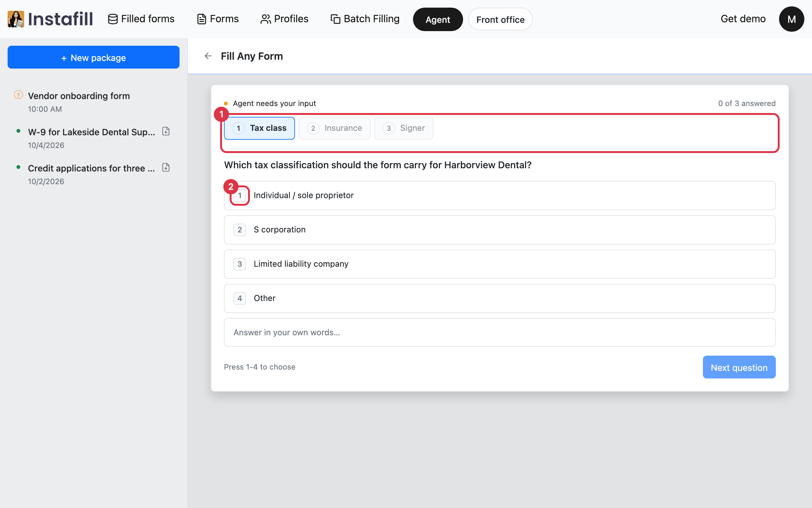Open Profiles in the nav
The height and width of the screenshot is (508, 812).
point(284,19)
